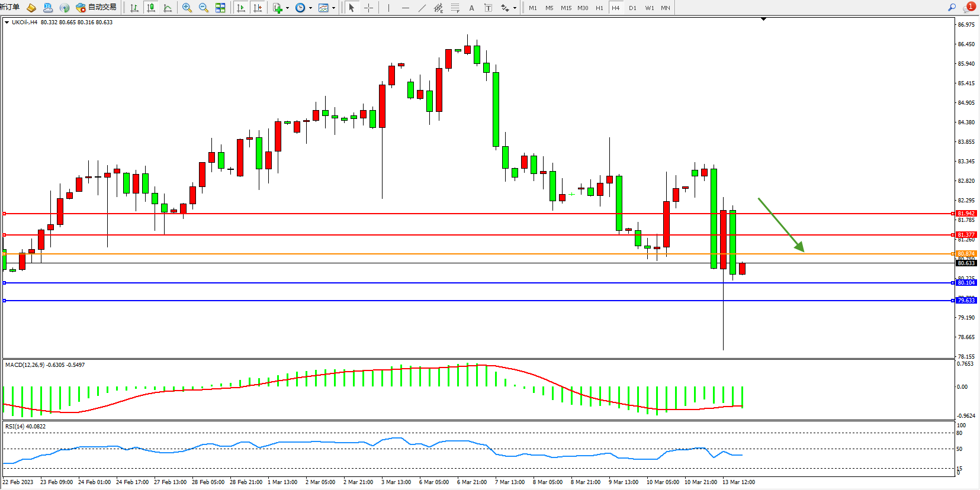Image resolution: width=980 pixels, height=490 pixels.
Task: Click the orange 80.874 price level label
Action: 966,254
